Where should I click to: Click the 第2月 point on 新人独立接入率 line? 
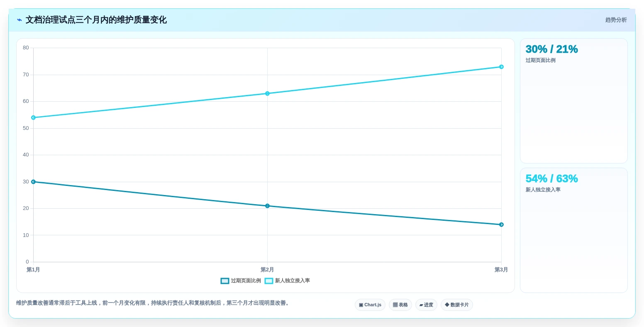point(267,93)
